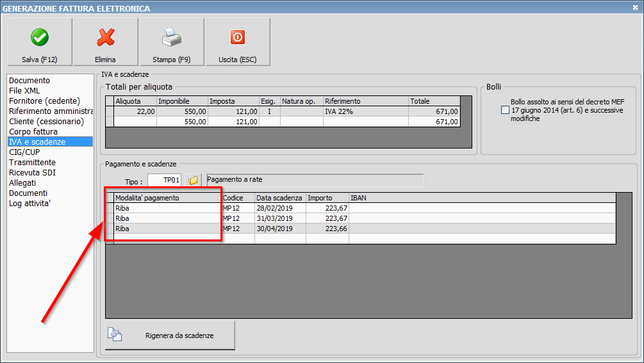
Task: Click the IBAN cell of the 28/02/2019 row
Action: 482,208
